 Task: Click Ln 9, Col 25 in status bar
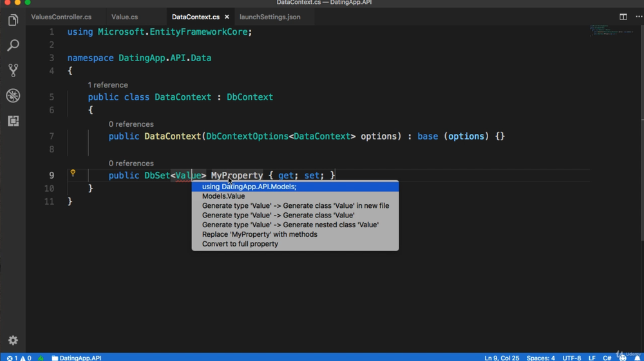point(502,358)
